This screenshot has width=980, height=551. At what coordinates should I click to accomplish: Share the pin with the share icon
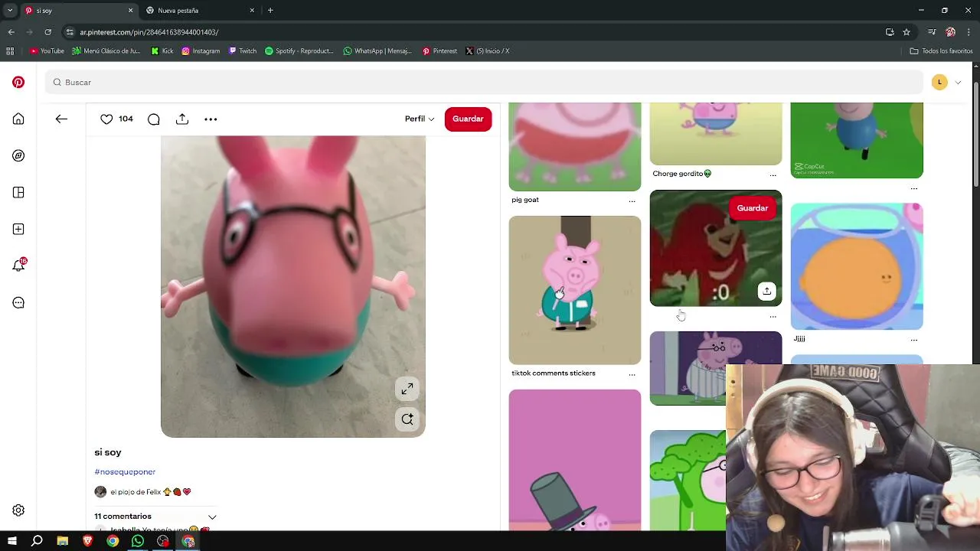[181, 119]
